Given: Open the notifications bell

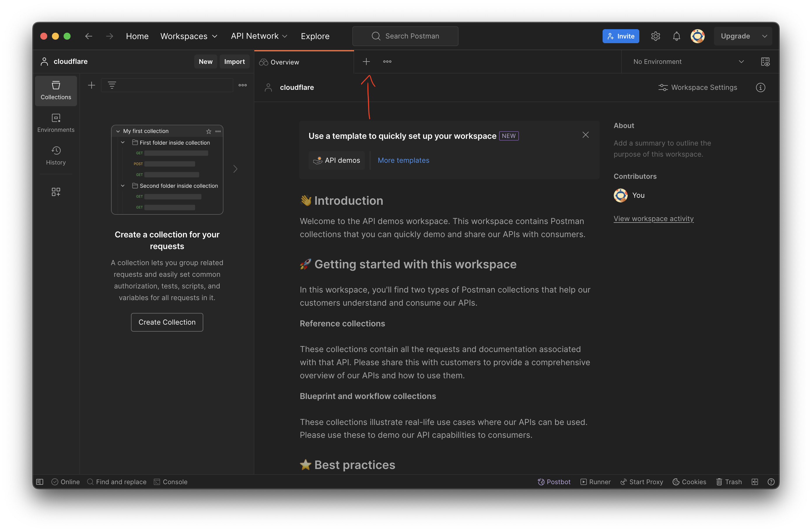Looking at the screenshot, I should [677, 36].
